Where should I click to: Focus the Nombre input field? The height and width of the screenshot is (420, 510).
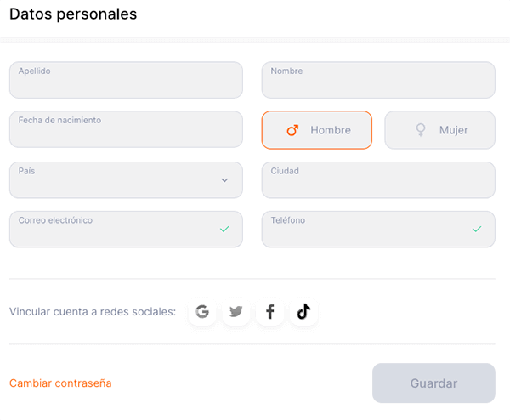378,80
